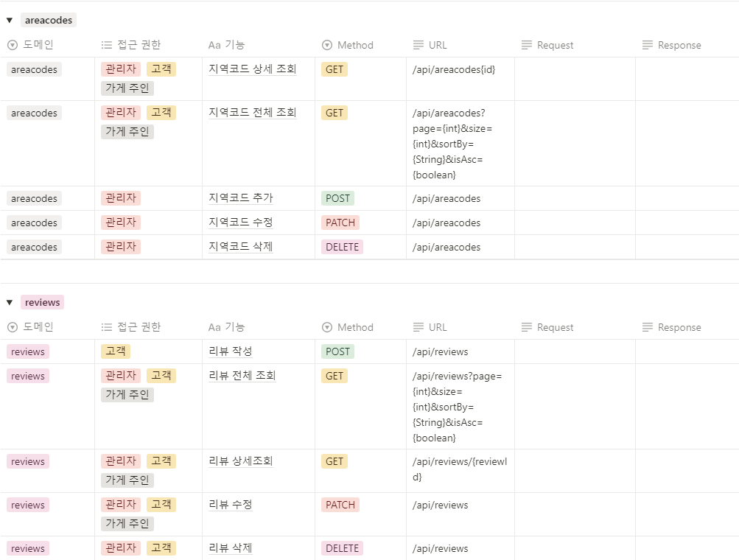
Task: Open the 리뷰 삭제 page
Action: 231,548
